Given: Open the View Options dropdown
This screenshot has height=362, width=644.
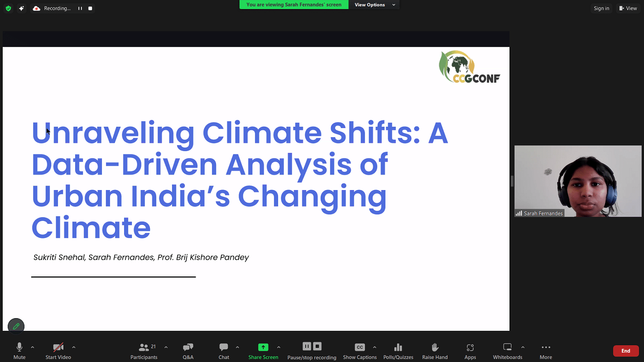Looking at the screenshot, I should point(375,5).
